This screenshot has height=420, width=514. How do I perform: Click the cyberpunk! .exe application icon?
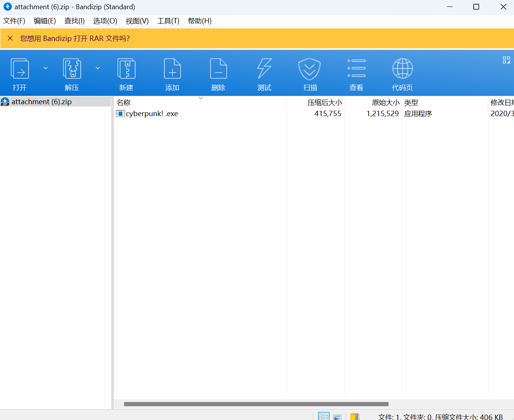click(120, 113)
